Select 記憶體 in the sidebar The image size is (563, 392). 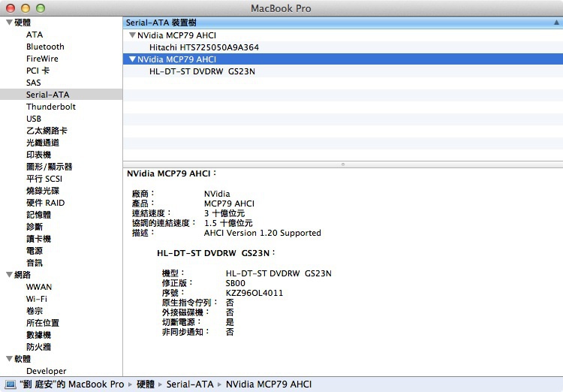(x=38, y=215)
